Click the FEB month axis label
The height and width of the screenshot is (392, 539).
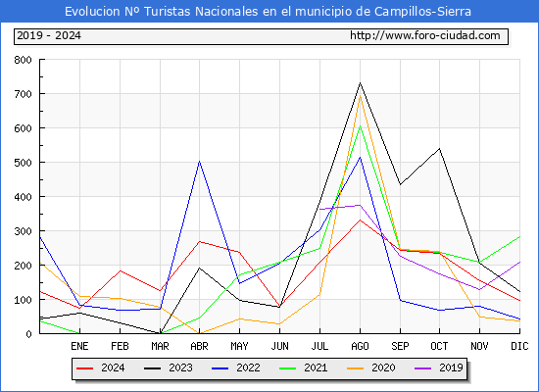(120, 346)
